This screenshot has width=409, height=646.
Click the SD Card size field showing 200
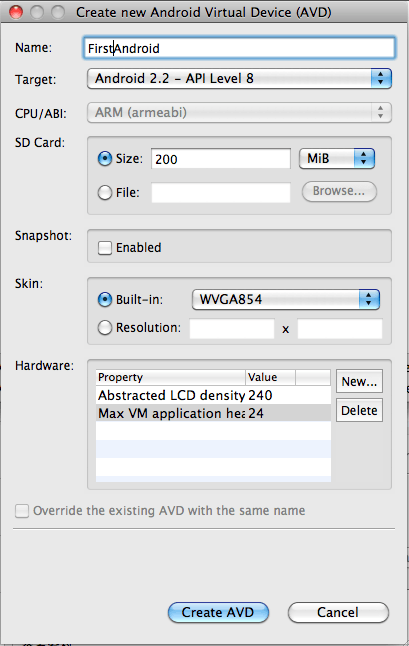click(x=221, y=159)
